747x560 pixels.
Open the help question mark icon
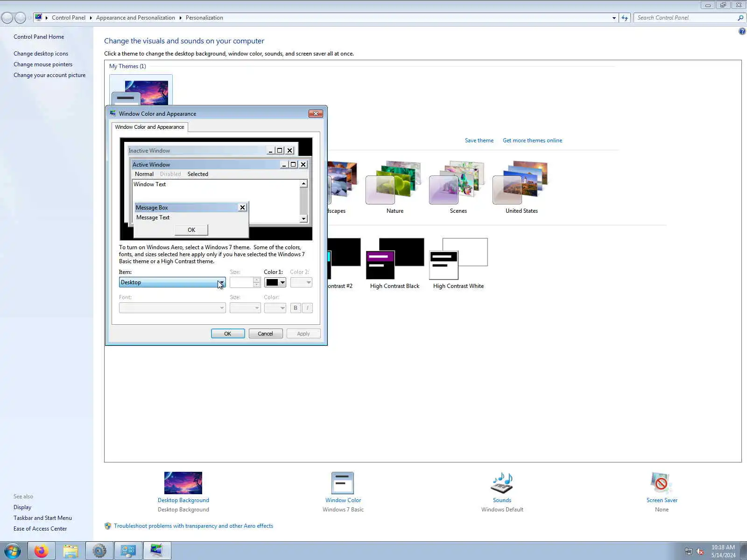[742, 31]
